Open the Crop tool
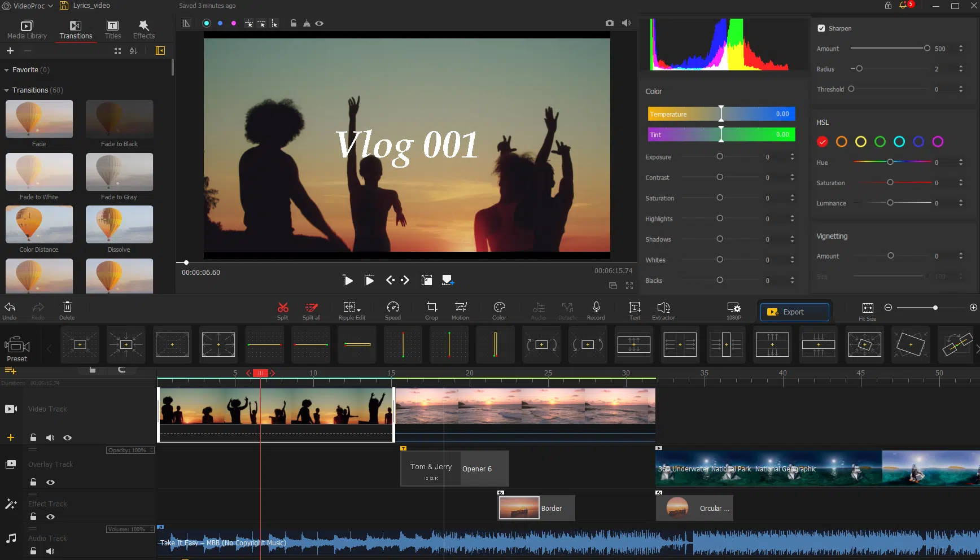Image resolution: width=980 pixels, height=560 pixels. (431, 309)
